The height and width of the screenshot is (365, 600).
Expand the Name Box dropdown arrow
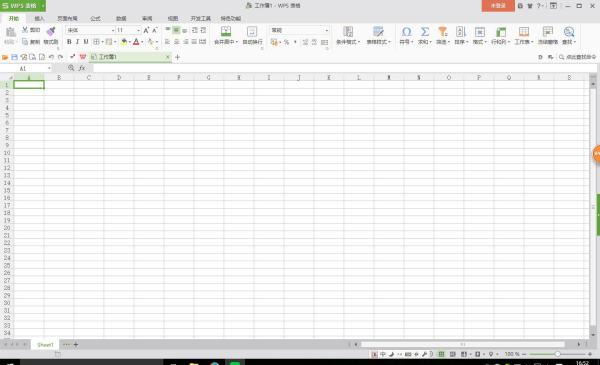49,68
